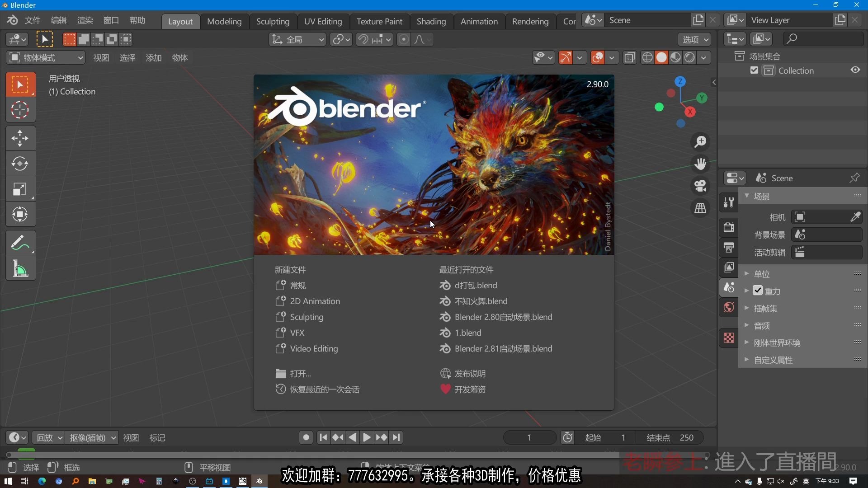The height and width of the screenshot is (488, 868).
Task: Uncheck the Collection checkbox in outliner
Action: point(754,70)
